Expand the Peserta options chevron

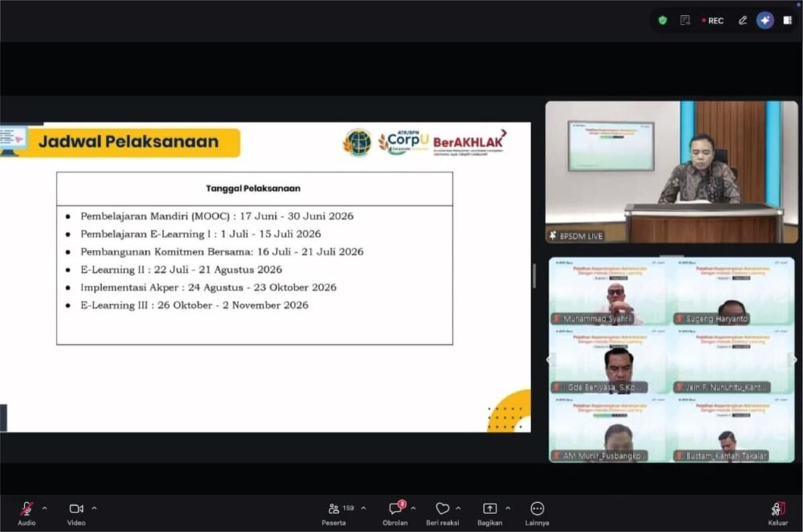click(x=364, y=508)
